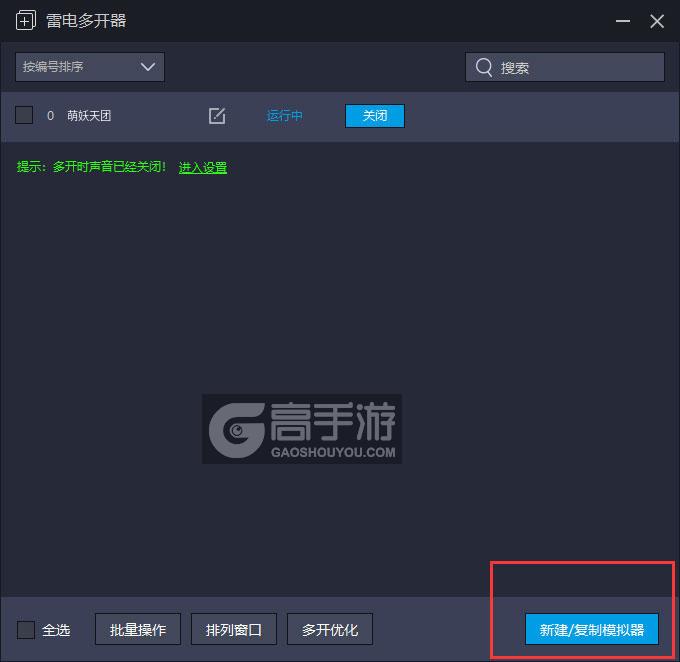Select the 萌妖天团 emulator name

click(x=89, y=116)
